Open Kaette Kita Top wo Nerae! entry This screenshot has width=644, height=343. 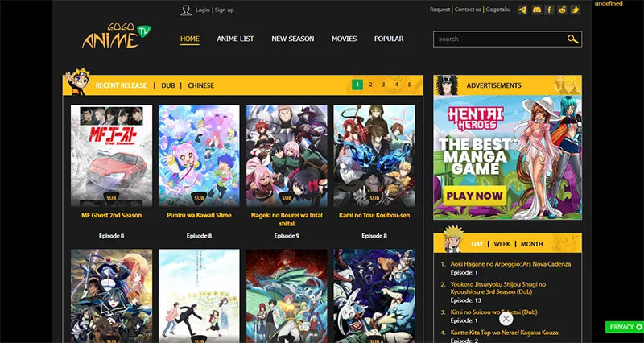pyautogui.click(x=505, y=333)
